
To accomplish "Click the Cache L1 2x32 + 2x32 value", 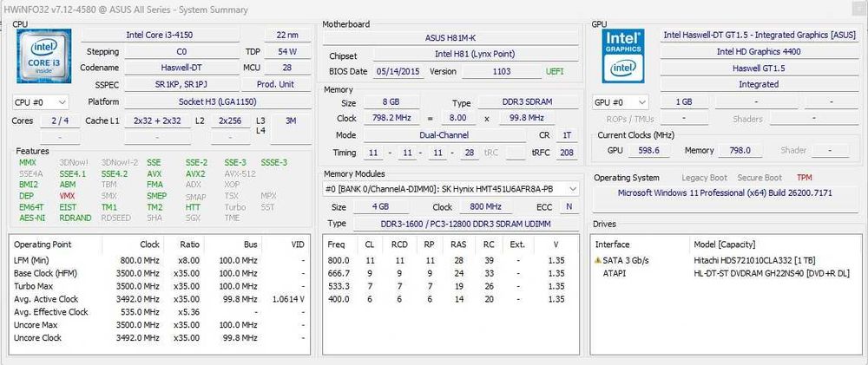I will coord(157,121).
